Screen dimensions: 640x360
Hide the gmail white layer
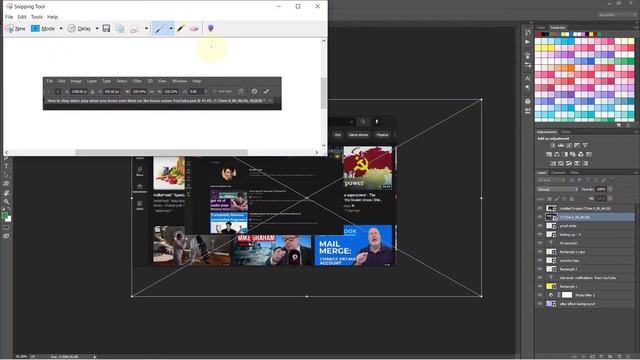[x=540, y=226]
